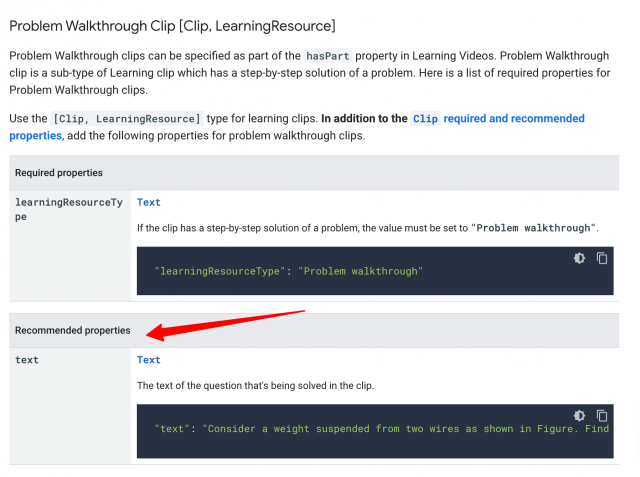Copy the learningResourceType code sample
This screenshot has height=477, width=640.
tap(602, 258)
